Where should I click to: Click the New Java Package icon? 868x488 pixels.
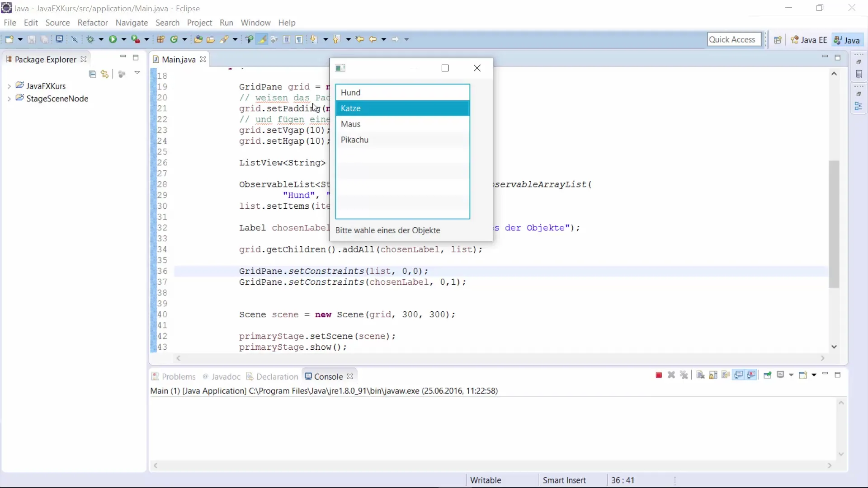pyautogui.click(x=160, y=39)
